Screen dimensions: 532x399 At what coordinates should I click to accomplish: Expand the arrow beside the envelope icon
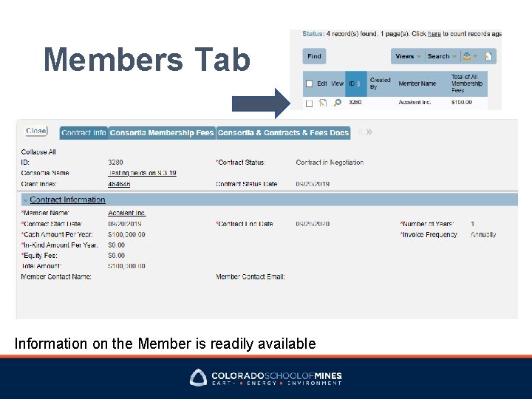tap(475, 56)
